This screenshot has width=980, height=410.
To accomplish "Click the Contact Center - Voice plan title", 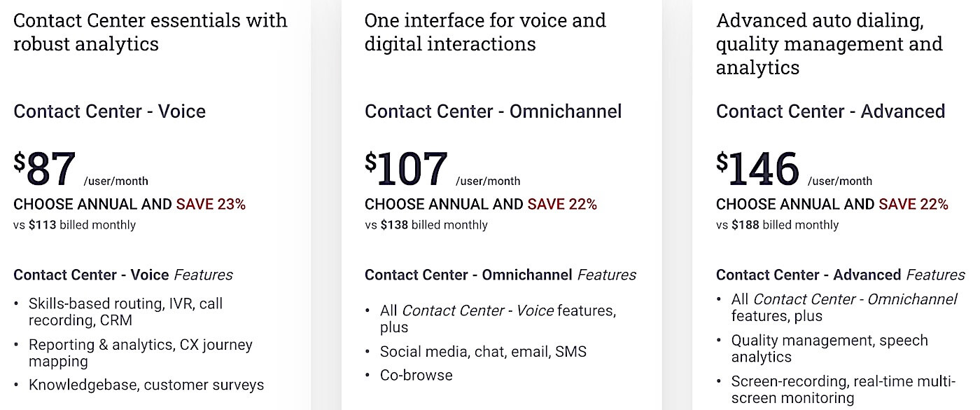I will (110, 111).
